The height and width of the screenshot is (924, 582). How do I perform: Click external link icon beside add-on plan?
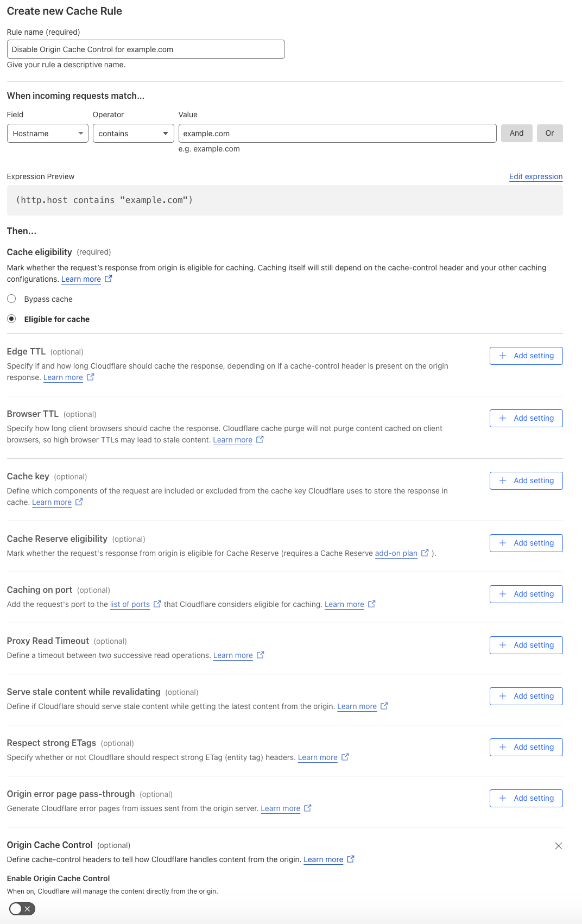425,553
